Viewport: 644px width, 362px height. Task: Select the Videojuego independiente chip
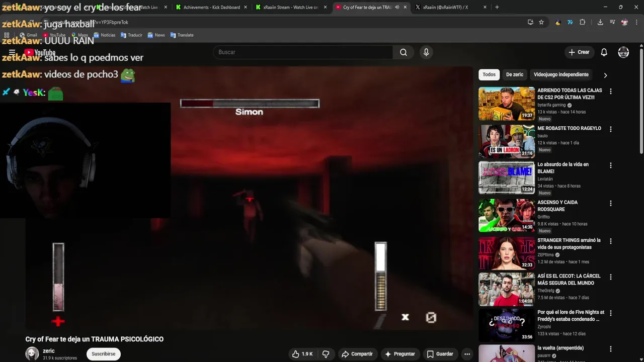point(561,74)
